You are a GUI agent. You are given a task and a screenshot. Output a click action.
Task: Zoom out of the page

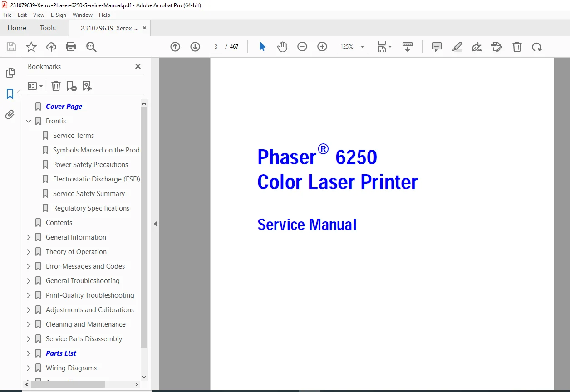pyautogui.click(x=302, y=47)
